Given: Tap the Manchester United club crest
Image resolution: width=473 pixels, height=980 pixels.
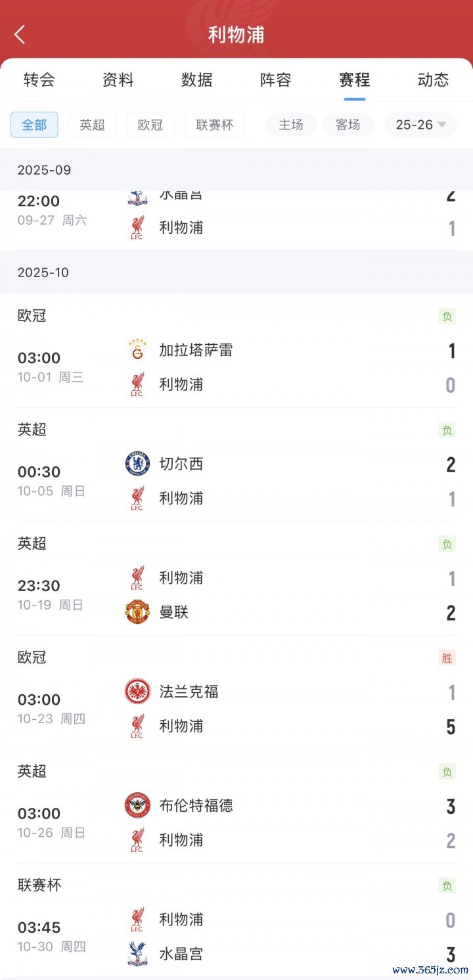Looking at the screenshot, I should (137, 612).
